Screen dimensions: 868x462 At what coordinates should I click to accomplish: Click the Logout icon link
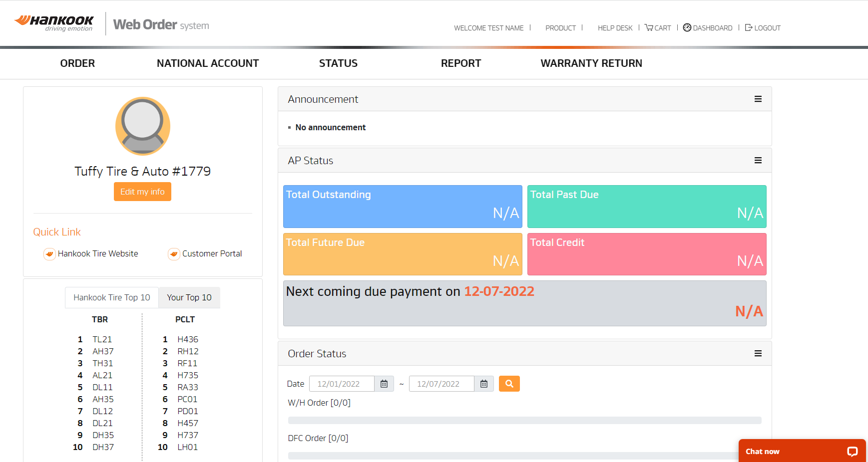pyautogui.click(x=749, y=28)
